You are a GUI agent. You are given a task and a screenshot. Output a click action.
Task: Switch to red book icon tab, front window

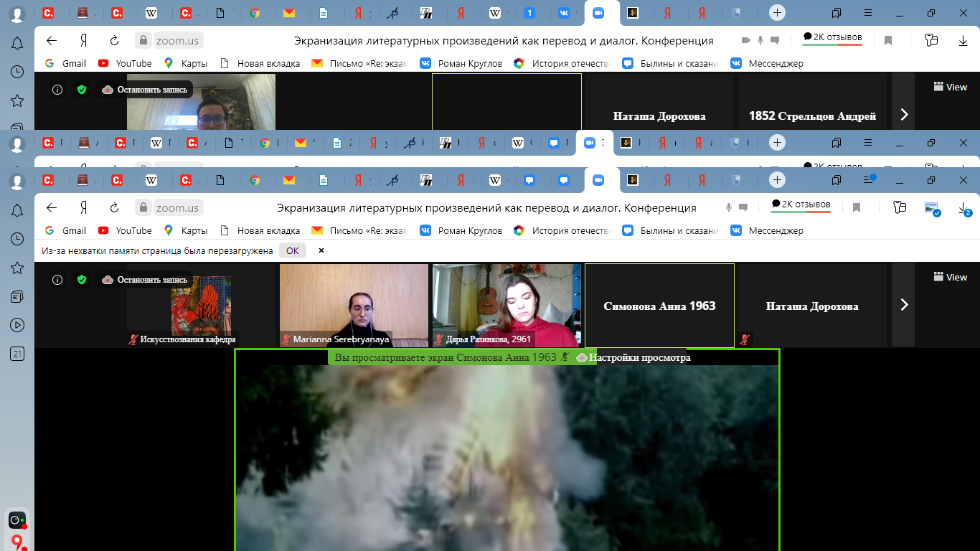pos(83,180)
